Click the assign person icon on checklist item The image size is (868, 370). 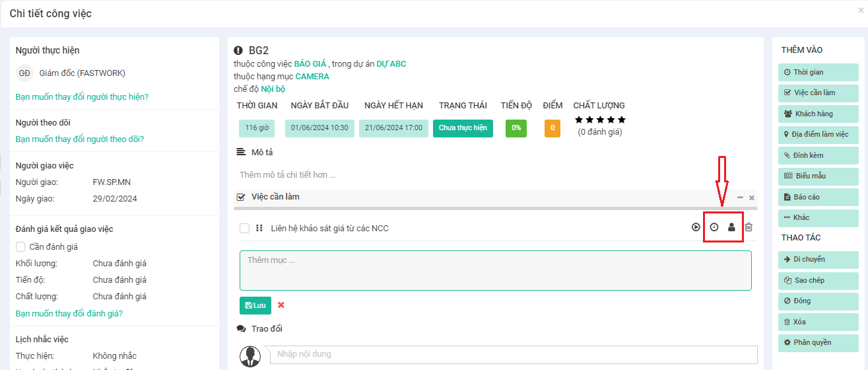(x=731, y=227)
